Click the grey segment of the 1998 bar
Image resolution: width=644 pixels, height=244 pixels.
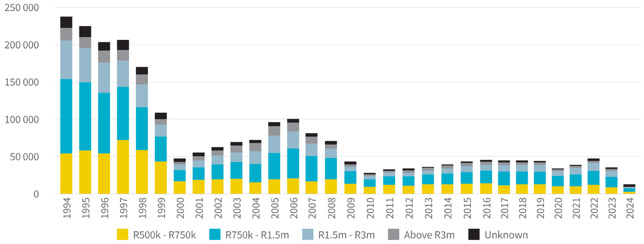point(142,79)
